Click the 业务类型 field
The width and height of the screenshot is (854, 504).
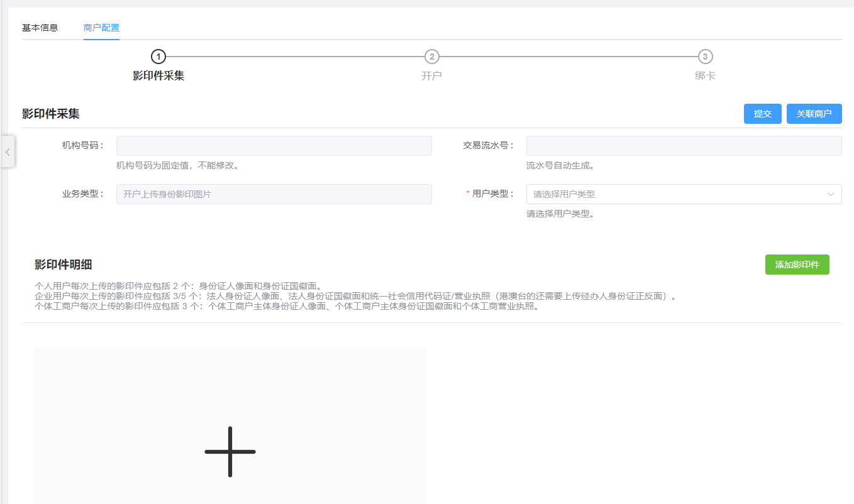coord(274,194)
